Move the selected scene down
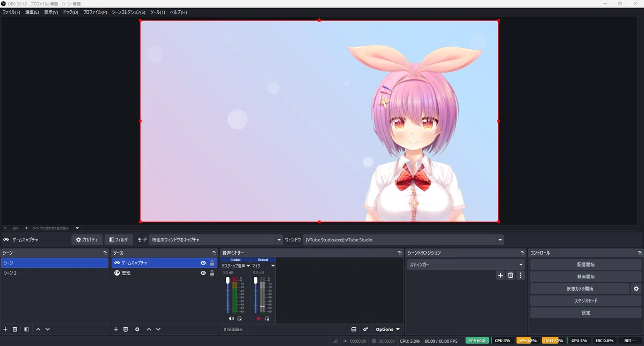 (x=48, y=329)
